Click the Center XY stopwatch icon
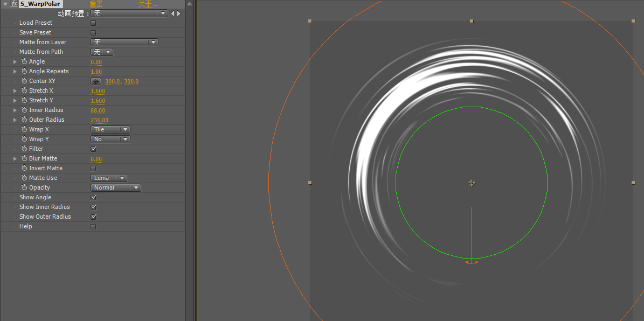The image size is (644, 321). tap(24, 81)
